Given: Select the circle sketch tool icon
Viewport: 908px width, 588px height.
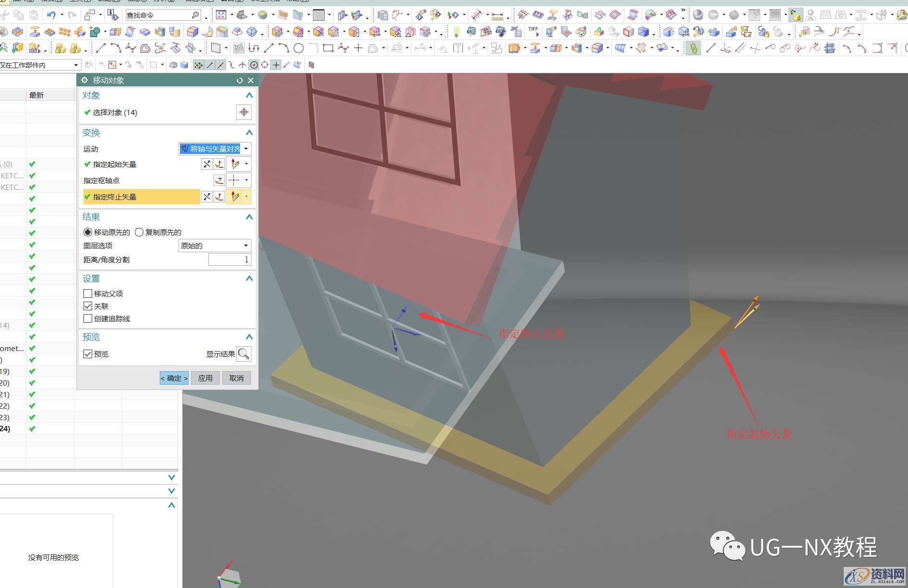Looking at the screenshot, I should [x=299, y=48].
